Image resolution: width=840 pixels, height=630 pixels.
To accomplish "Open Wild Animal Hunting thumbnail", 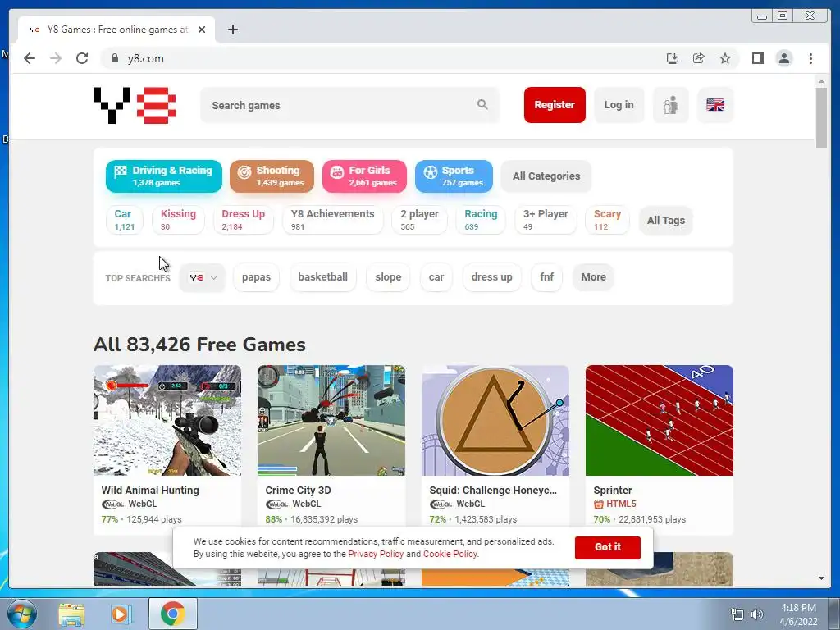I will click(x=167, y=421).
